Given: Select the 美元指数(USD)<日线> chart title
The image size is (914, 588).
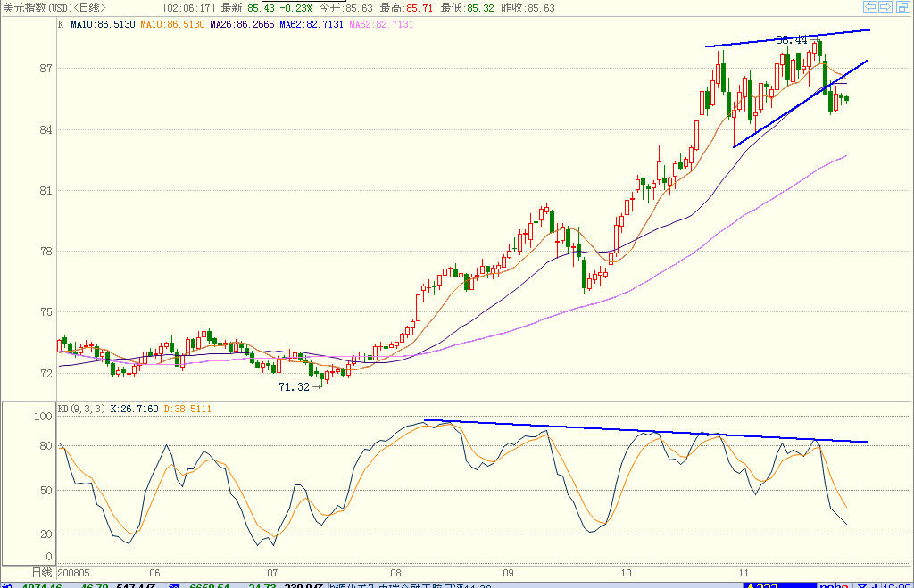Looking at the screenshot, I should (x=54, y=7).
